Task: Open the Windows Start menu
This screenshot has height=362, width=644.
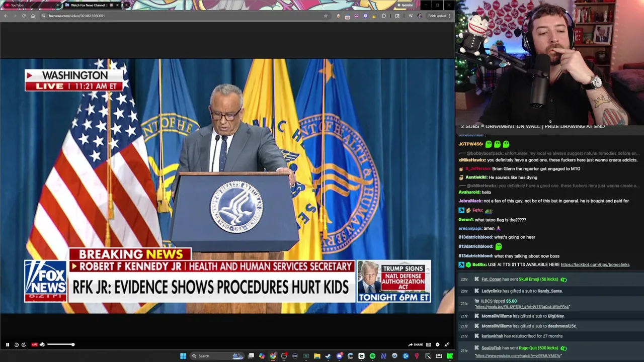Action: point(183,356)
